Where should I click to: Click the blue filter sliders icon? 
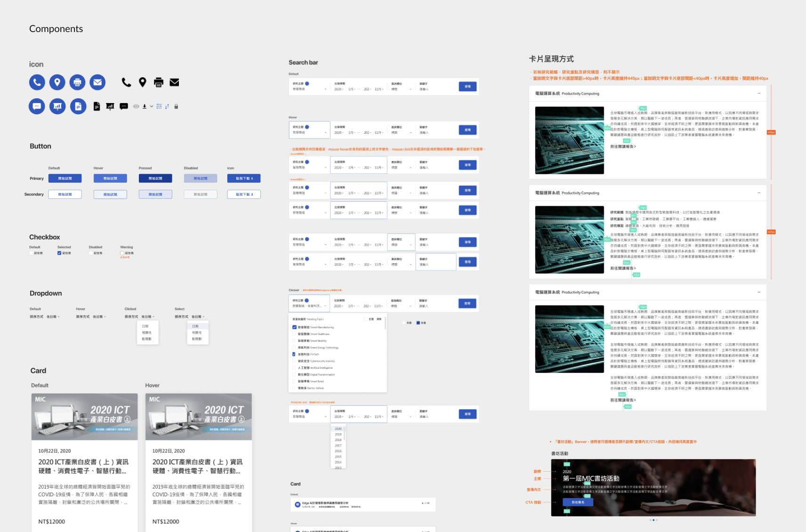click(159, 106)
